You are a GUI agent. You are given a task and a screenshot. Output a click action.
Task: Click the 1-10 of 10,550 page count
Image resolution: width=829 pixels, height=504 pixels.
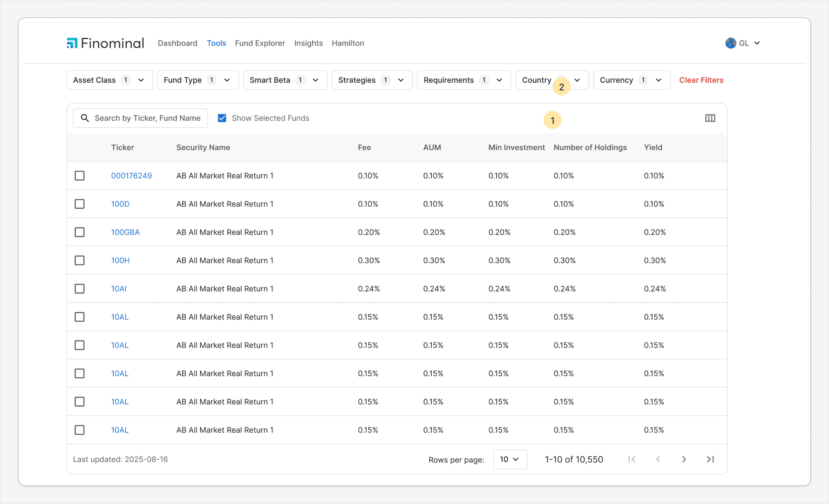[x=574, y=460]
